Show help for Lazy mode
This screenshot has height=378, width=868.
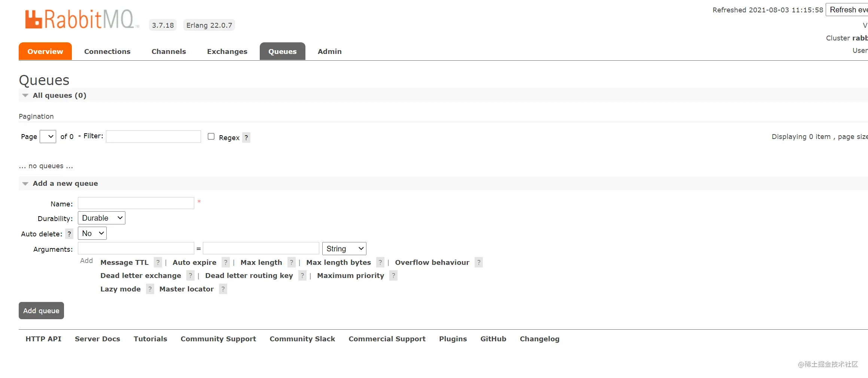[150, 289]
